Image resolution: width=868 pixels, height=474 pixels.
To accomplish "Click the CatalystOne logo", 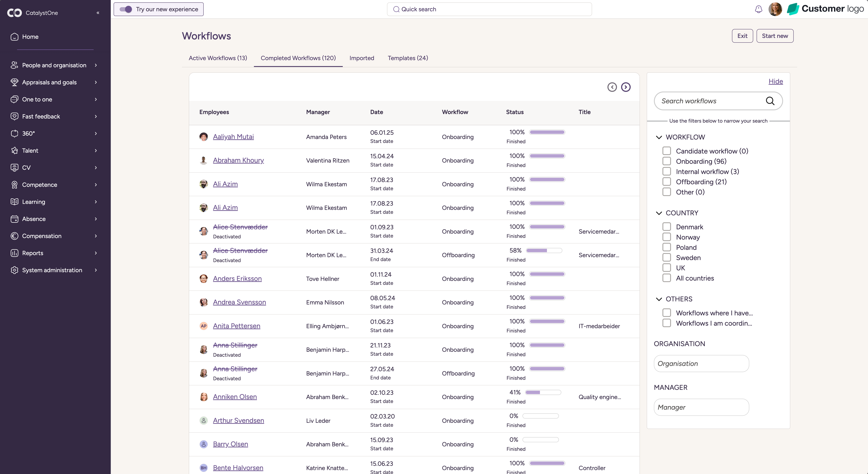I will (x=15, y=13).
